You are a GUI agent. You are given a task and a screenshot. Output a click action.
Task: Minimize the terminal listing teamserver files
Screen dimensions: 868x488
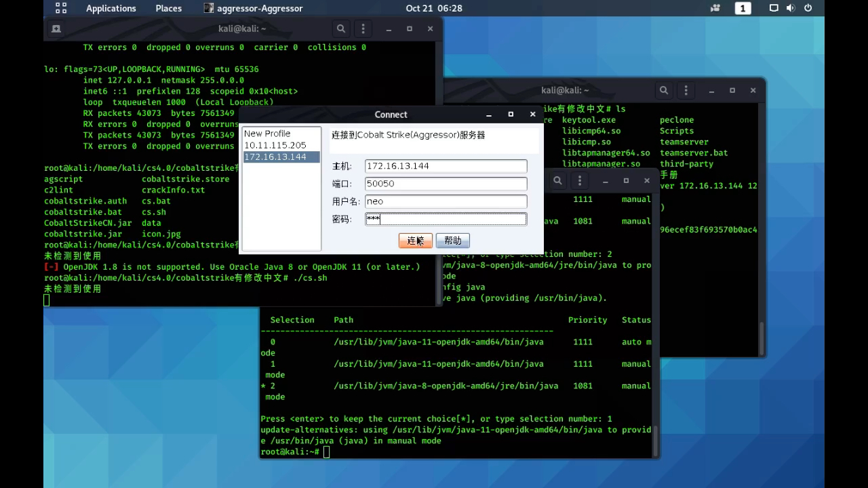[x=711, y=91]
